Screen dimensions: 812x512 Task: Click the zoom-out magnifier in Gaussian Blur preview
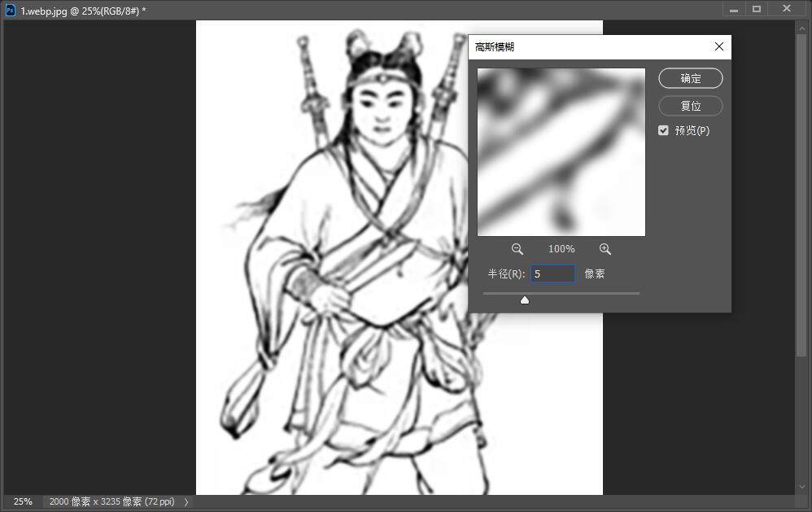pos(517,249)
